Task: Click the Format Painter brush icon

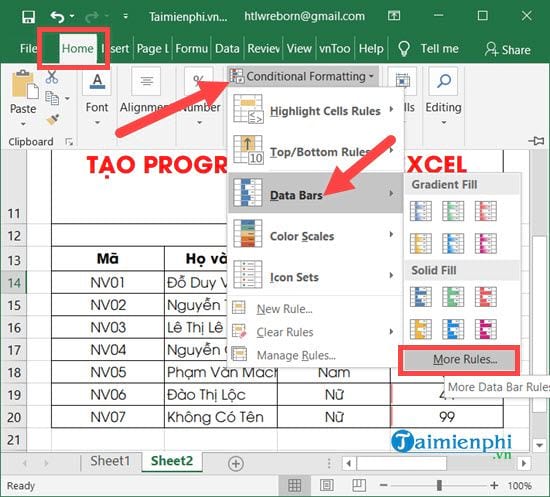Action: [53, 120]
